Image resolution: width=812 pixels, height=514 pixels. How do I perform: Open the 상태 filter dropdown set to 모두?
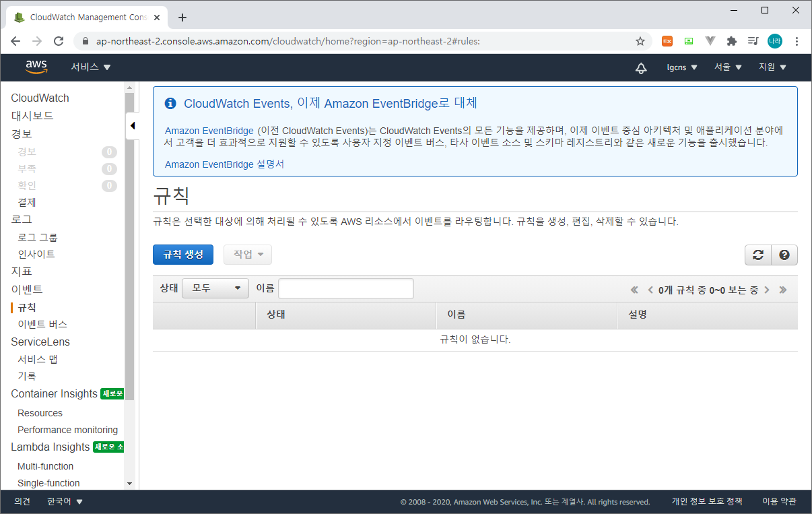pyautogui.click(x=215, y=288)
